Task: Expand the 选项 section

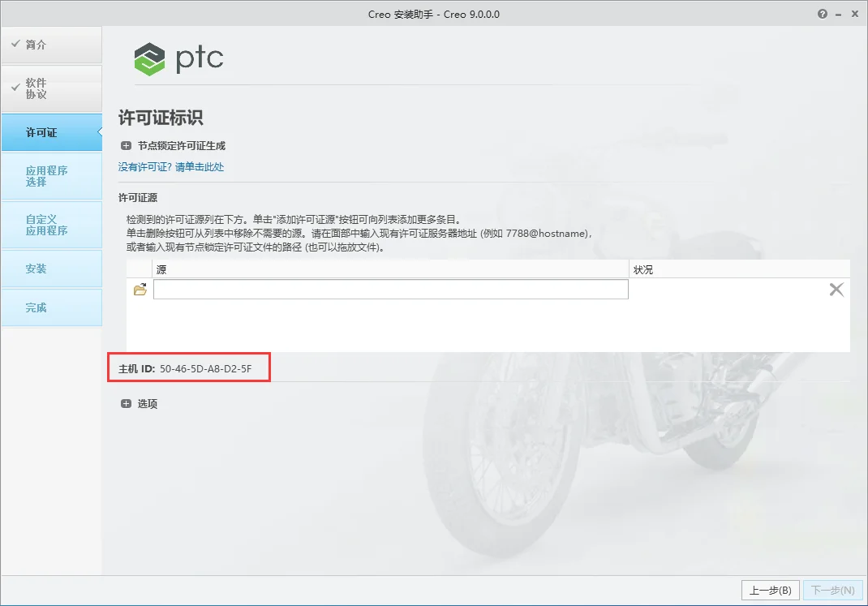Action: tap(139, 403)
